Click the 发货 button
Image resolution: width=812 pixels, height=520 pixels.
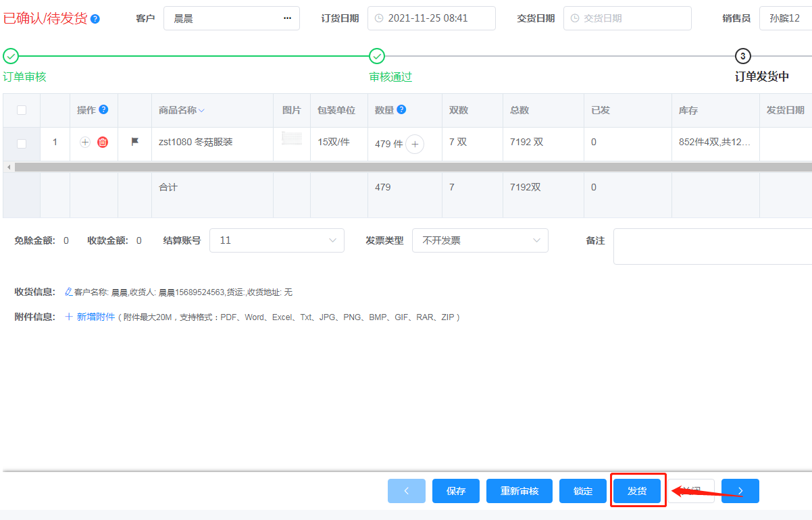(637, 491)
